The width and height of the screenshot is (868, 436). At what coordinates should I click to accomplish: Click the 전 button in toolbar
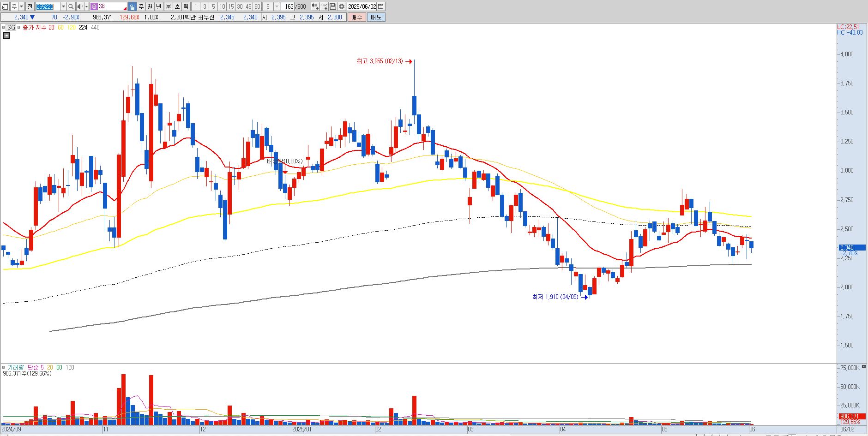tap(30, 6)
